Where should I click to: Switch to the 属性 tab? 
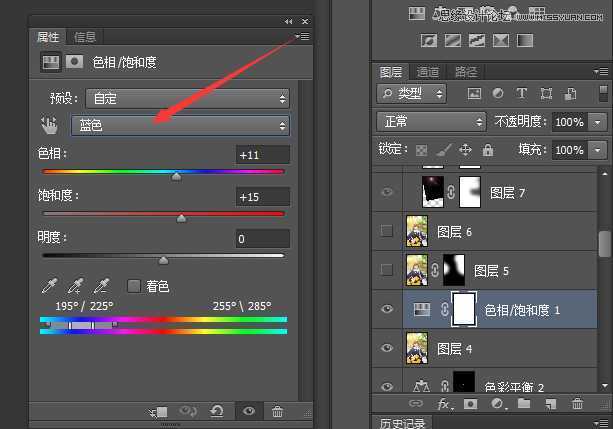point(48,37)
